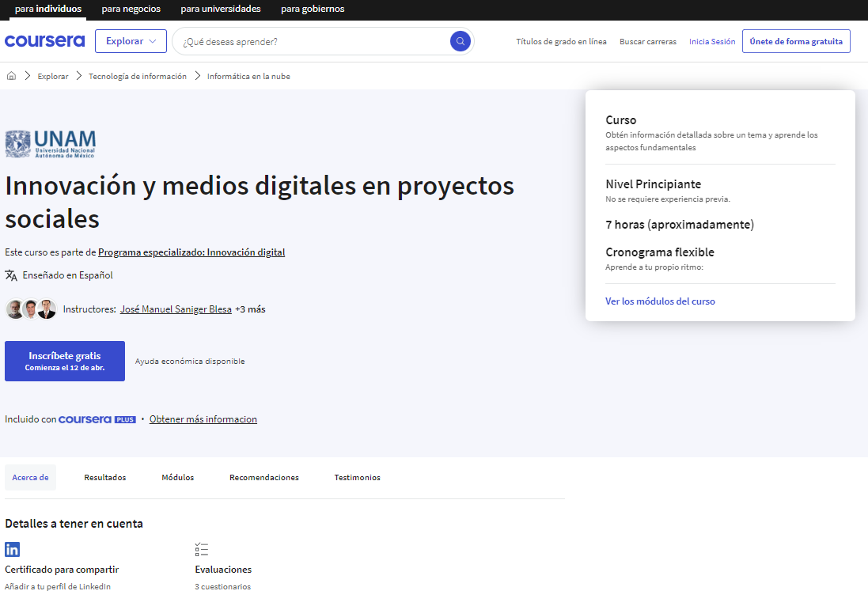Click the 'Nivel Principiante' heading
Viewport: 868px width, 606px height.
654,184
